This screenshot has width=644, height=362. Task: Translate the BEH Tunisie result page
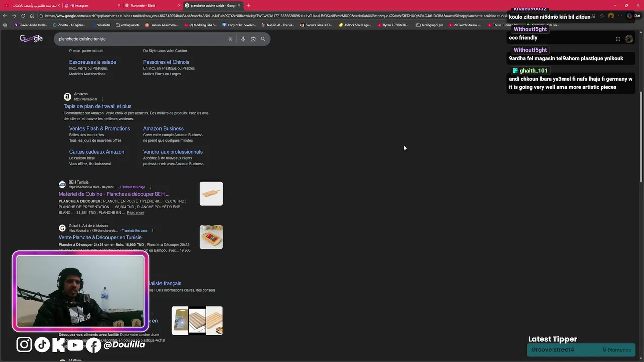pos(132,187)
